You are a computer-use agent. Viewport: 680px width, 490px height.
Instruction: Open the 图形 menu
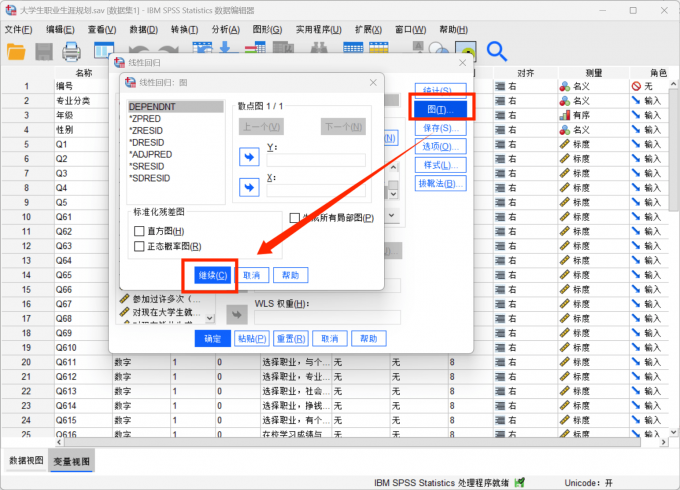pos(266,30)
